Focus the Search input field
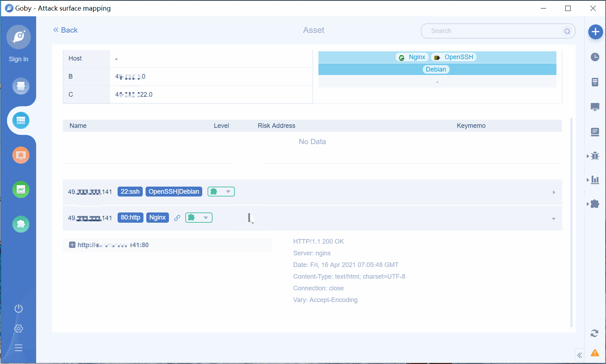 pyautogui.click(x=498, y=31)
